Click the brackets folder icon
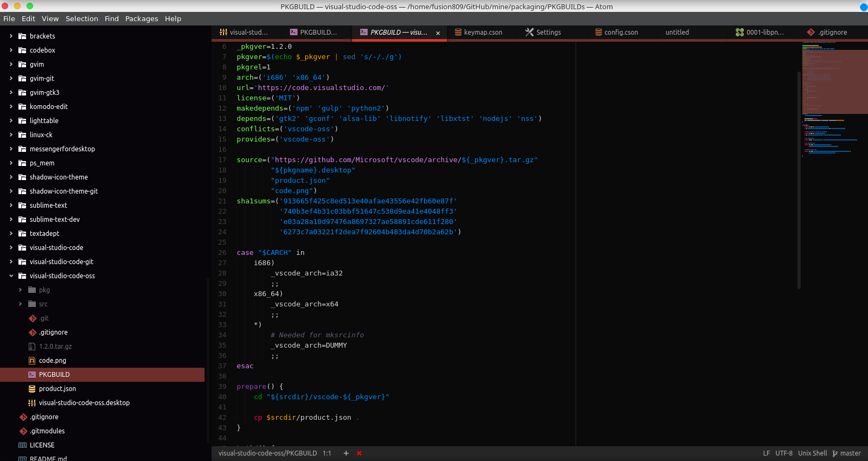 (x=22, y=36)
